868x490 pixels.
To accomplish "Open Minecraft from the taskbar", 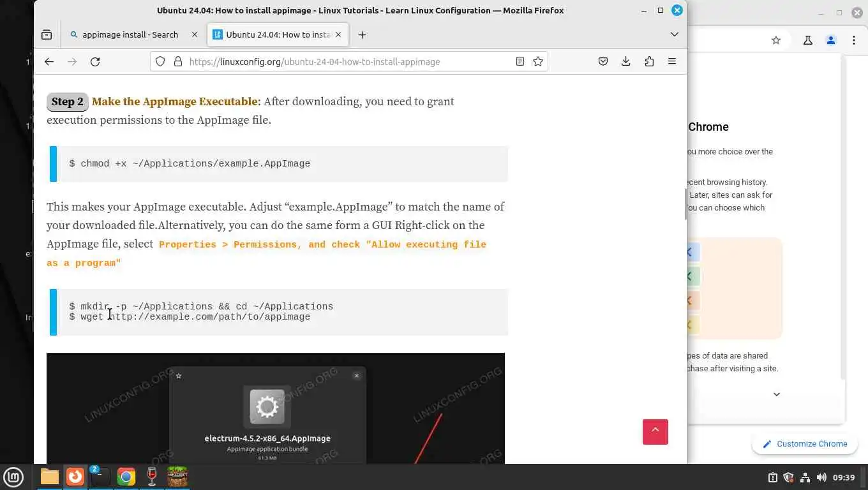I will [177, 477].
